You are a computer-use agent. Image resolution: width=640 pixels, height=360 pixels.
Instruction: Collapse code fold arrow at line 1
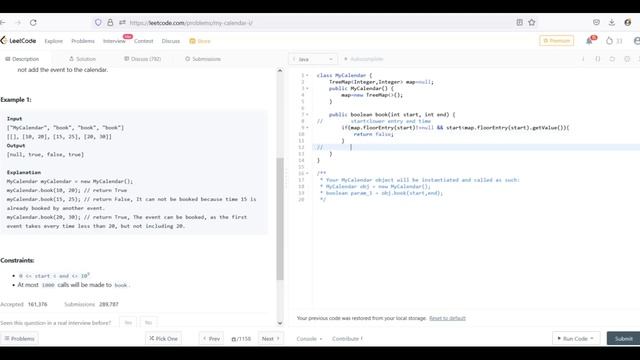307,76
